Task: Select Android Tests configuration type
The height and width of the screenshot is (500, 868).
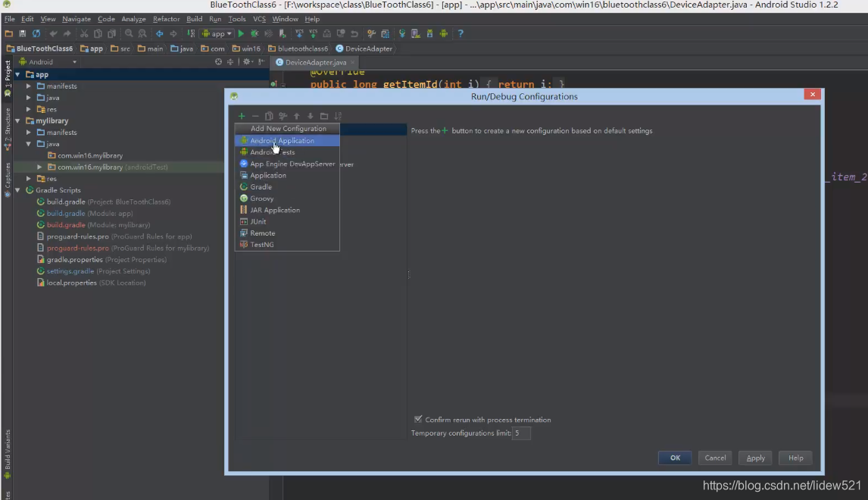Action: (x=287, y=152)
